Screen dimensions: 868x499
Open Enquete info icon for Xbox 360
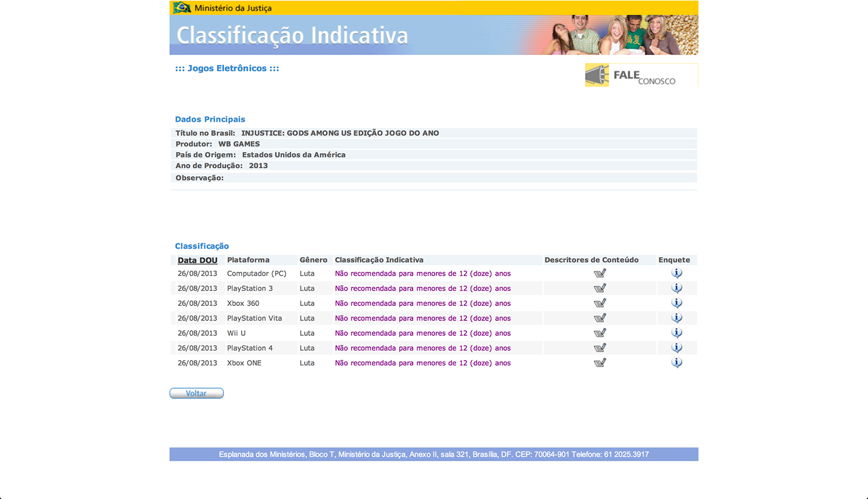pyautogui.click(x=676, y=303)
